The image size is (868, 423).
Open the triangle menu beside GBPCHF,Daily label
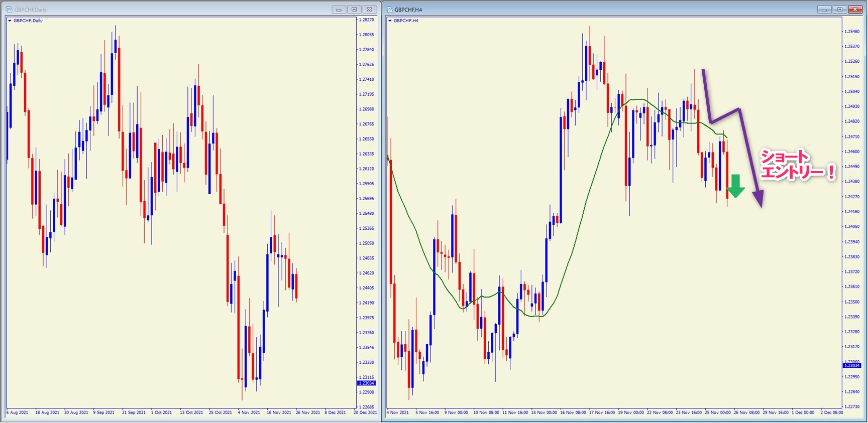[x=10, y=21]
